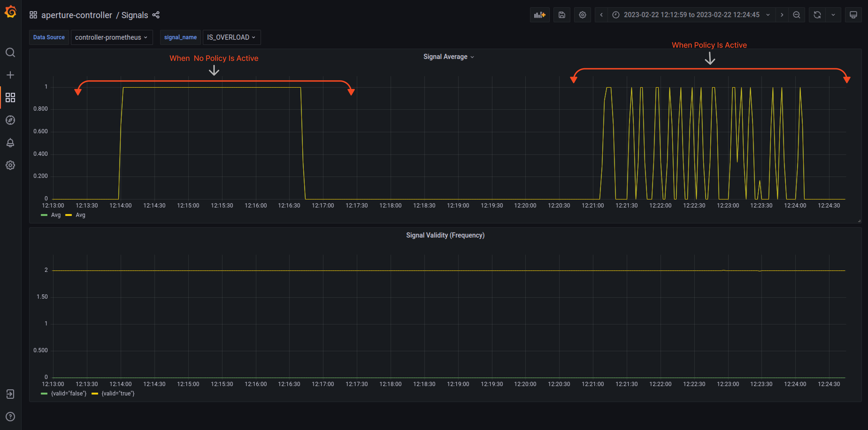868x430 pixels.
Task: Open the IS_OVERLOAD signal_name dropdown
Action: click(x=231, y=37)
